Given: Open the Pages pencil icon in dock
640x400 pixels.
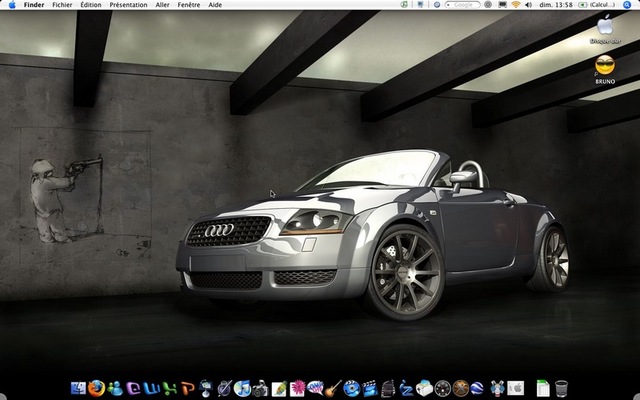Looking at the screenshot, I should tap(278, 388).
